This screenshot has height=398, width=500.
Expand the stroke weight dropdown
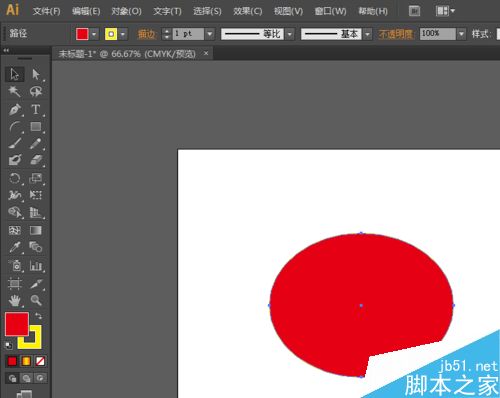pyautogui.click(x=210, y=34)
